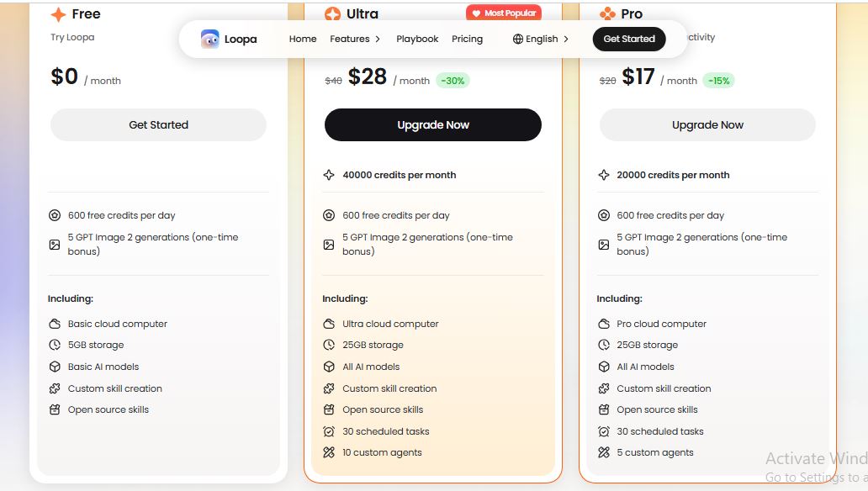Go to the Pricing nav item
The height and width of the screenshot is (491, 868).
[x=467, y=39]
